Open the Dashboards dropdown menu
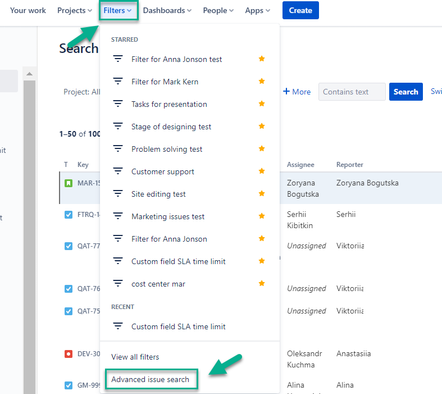This screenshot has width=442, height=394. [167, 10]
